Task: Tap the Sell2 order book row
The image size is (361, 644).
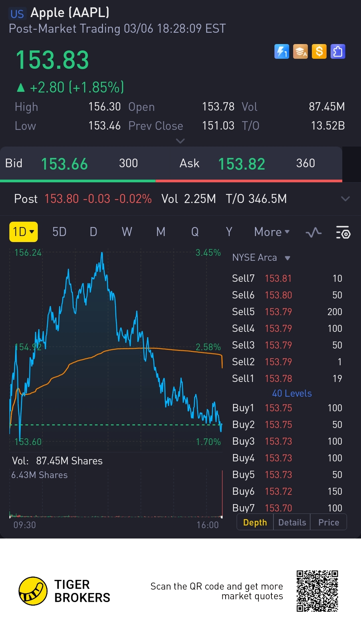Action: pos(287,362)
